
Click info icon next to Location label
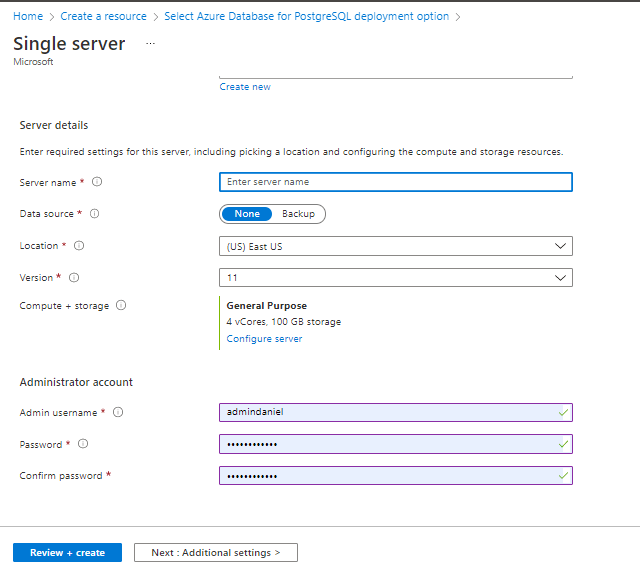[79, 246]
